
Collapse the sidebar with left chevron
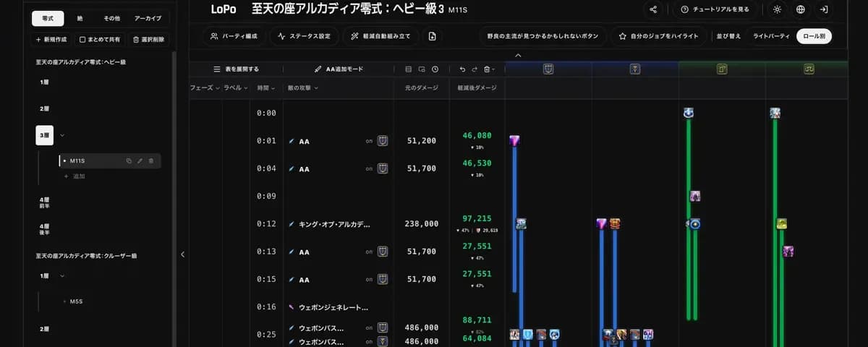[x=182, y=254]
